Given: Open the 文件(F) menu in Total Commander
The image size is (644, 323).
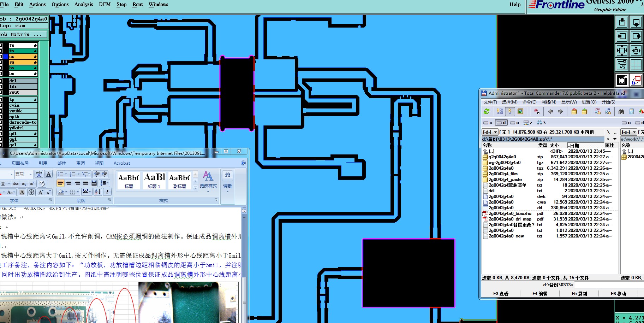Looking at the screenshot, I should (490, 102).
